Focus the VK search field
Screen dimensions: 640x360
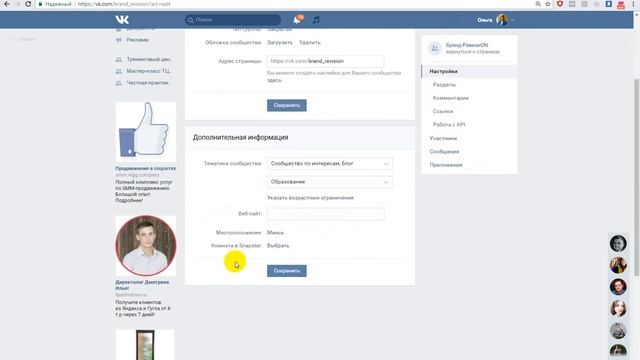click(x=233, y=20)
